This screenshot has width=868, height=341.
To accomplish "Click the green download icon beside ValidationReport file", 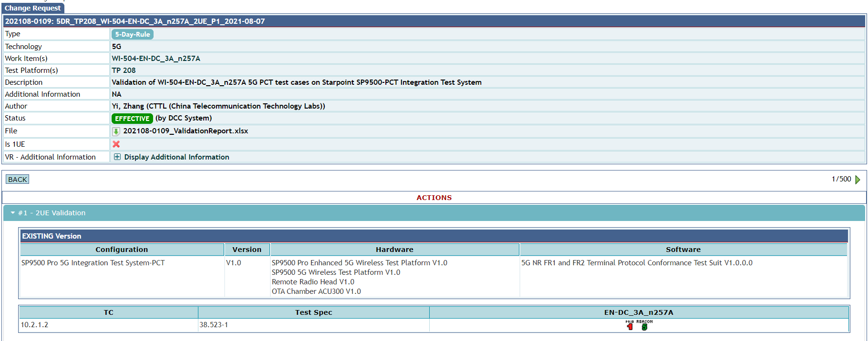I will (116, 131).
